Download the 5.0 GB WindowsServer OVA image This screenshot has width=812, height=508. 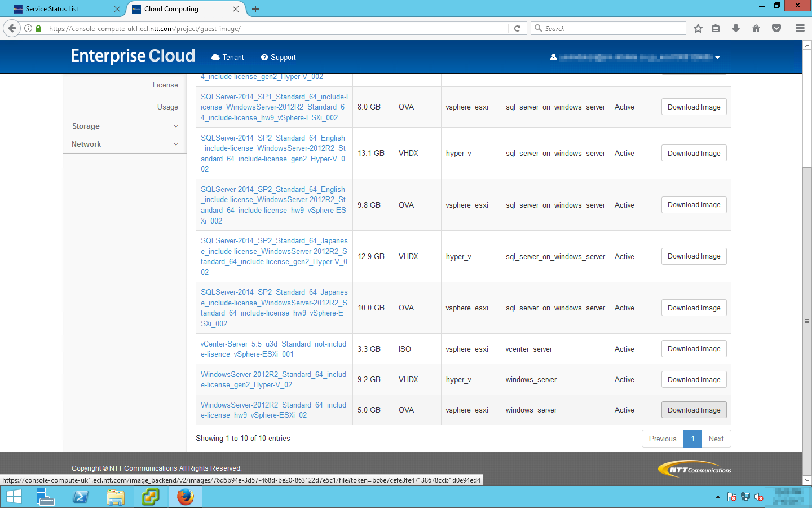coord(694,410)
